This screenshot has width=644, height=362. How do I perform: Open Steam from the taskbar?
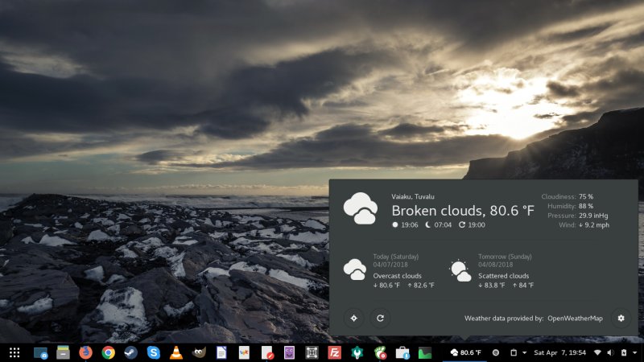(x=131, y=352)
